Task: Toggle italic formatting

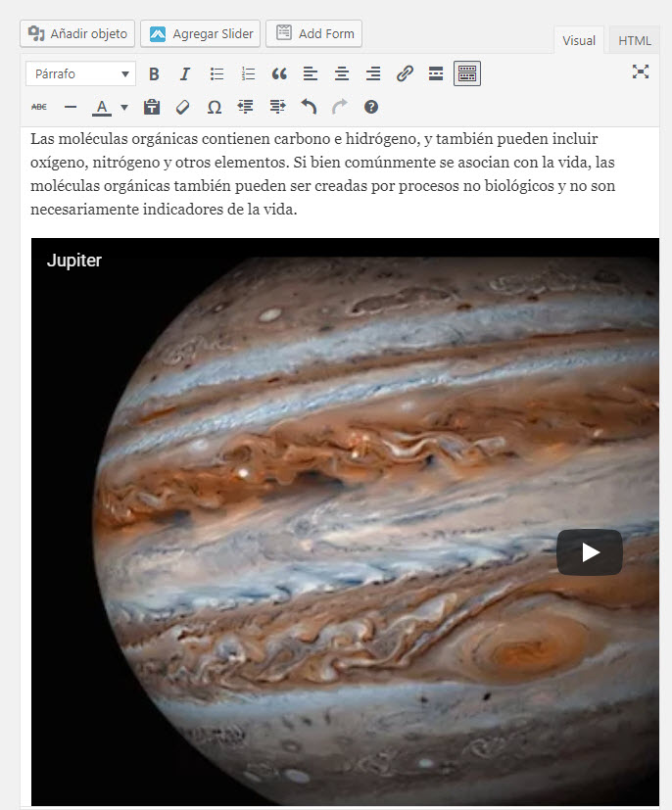Action: pyautogui.click(x=184, y=73)
